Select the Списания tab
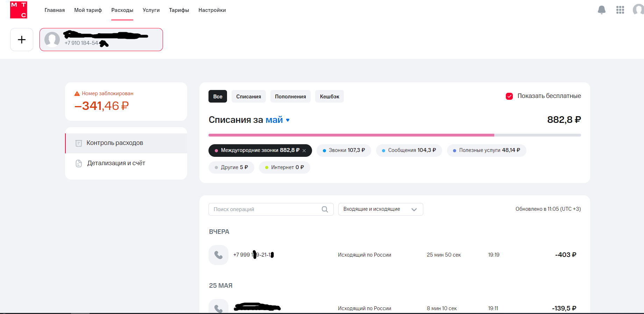Screen dimensions: 644x314 click(248, 96)
